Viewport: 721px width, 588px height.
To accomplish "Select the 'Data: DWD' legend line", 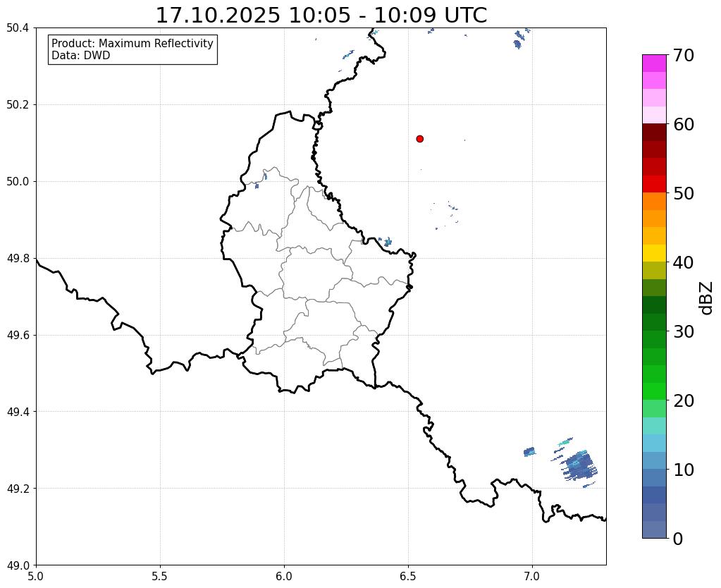I will [x=81, y=56].
